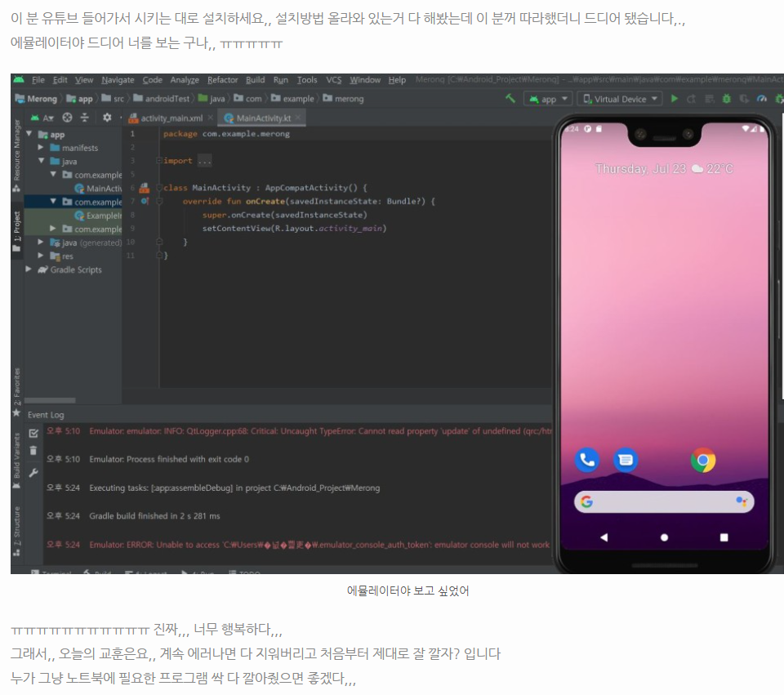Viewport: 784px width, 695px height.
Task: Open Android project view dropdown
Action: (x=41, y=118)
